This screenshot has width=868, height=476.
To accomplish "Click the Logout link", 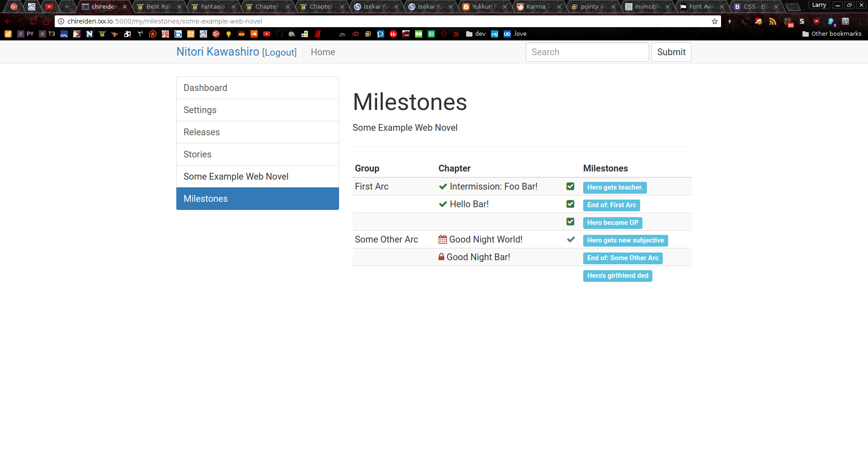I will tap(279, 52).
